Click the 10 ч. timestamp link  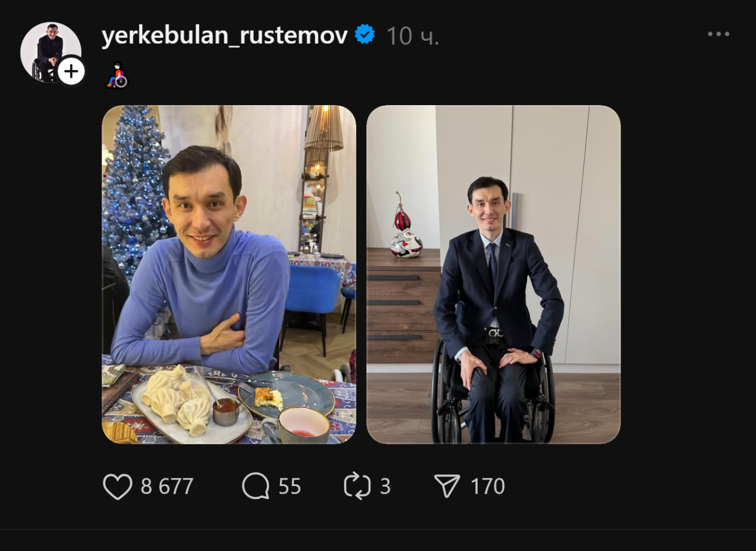tap(412, 35)
